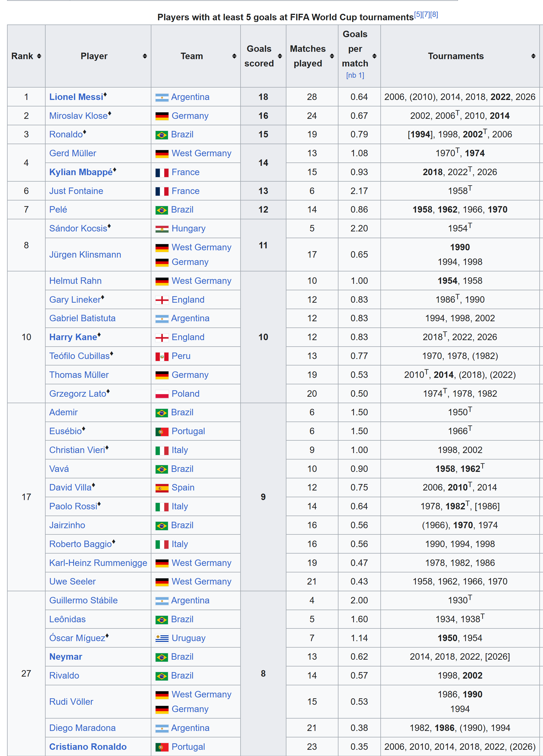Sort by Goals per match arrows
Screen dimensions: 543x756
point(374,56)
